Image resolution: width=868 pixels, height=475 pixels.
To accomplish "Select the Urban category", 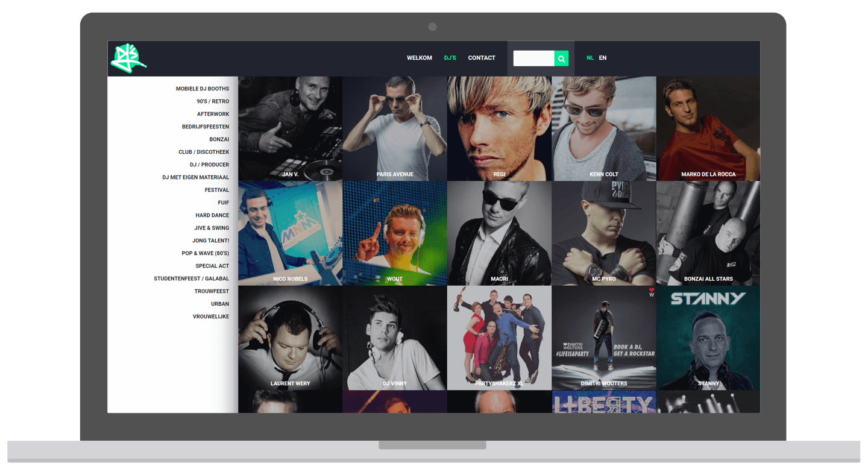I will pyautogui.click(x=220, y=304).
